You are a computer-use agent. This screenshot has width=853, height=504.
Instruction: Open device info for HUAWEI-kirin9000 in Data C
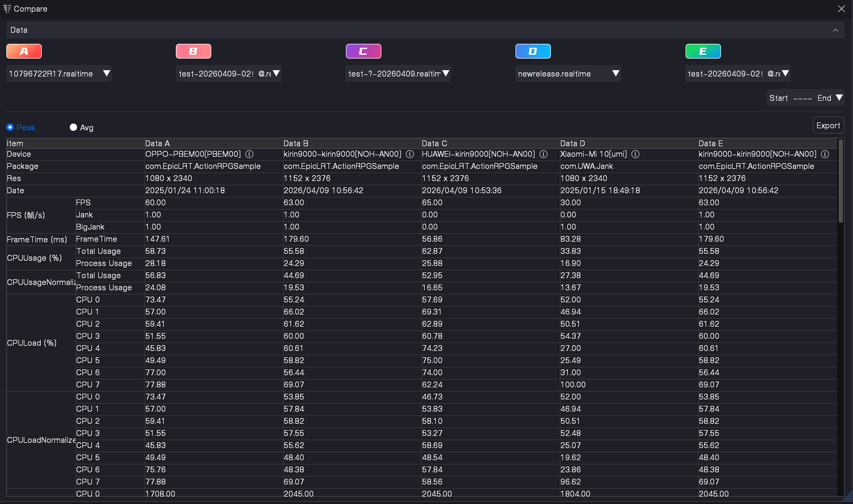click(x=543, y=154)
